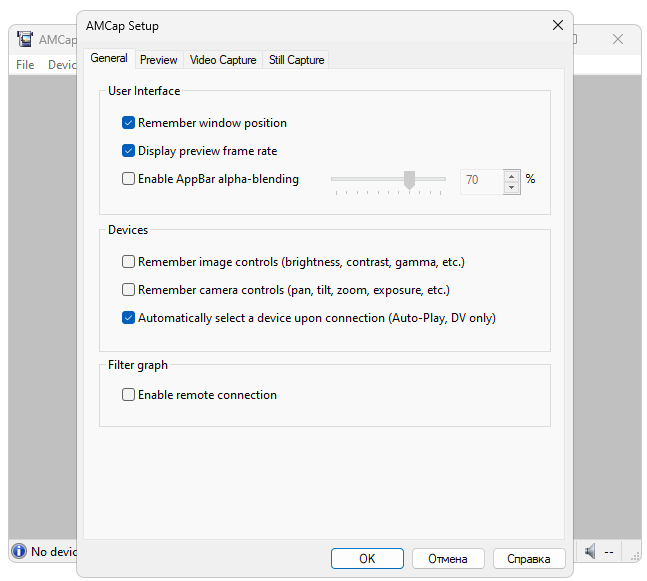Decrease alpha percentage with down spinner arrow
The width and height of the screenshot is (647, 581).
[x=512, y=188]
